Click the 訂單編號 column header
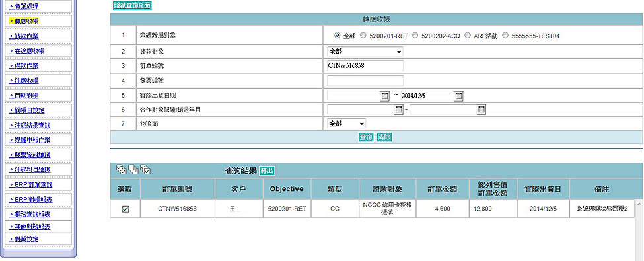Screen dimensions: 644x261 pos(178,189)
